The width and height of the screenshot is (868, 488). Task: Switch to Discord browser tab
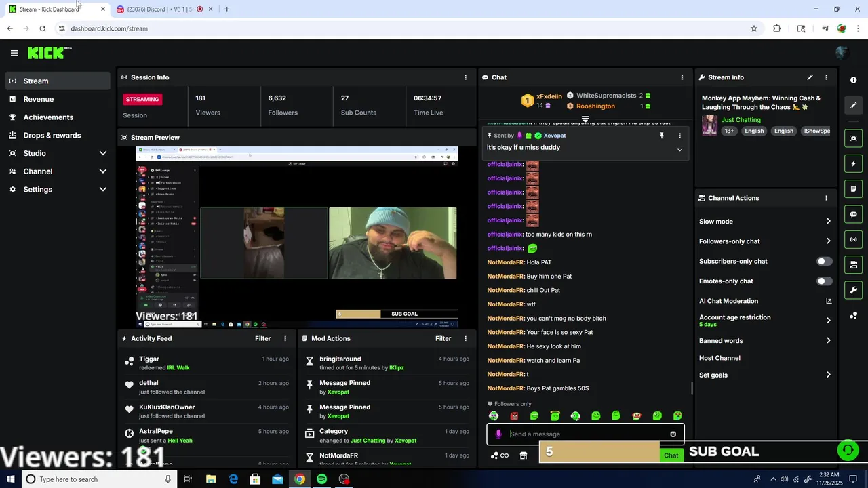(x=165, y=9)
